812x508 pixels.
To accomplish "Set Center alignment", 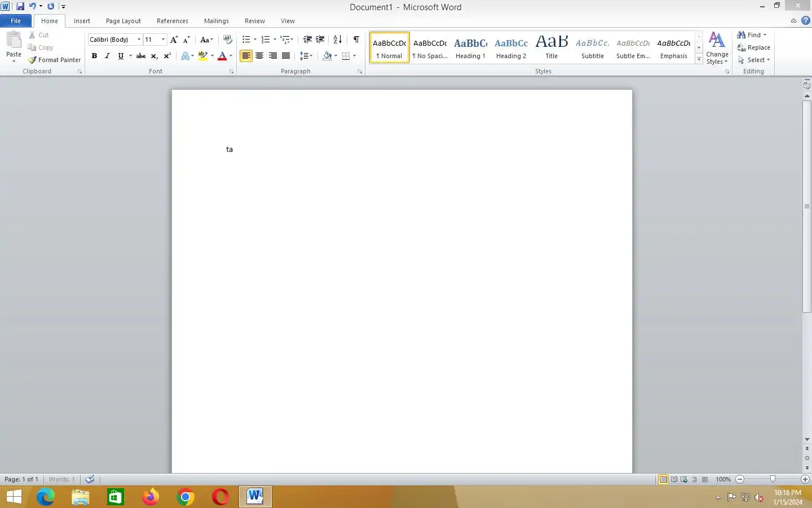I will coord(259,56).
